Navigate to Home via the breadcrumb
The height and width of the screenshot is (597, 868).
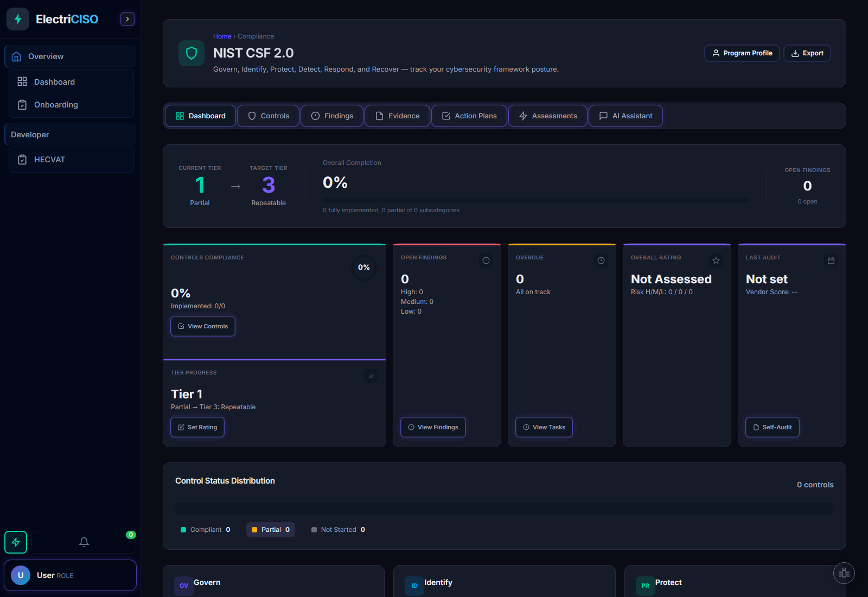click(222, 36)
